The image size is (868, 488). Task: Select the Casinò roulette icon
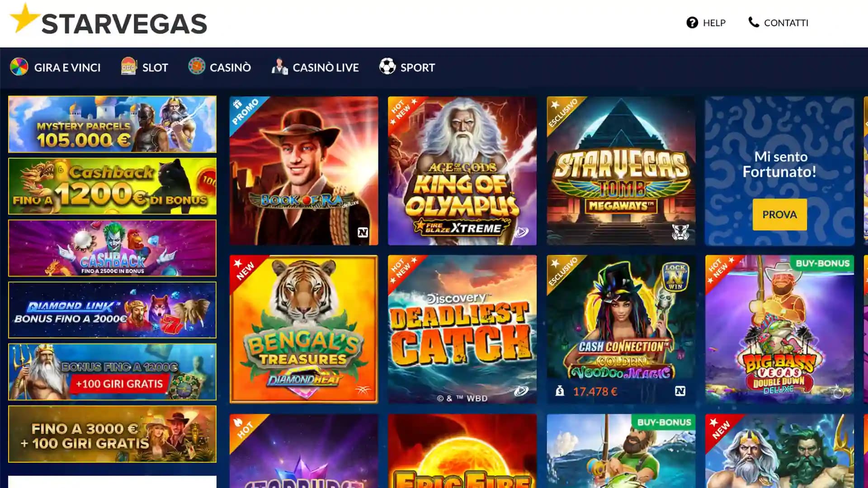pos(197,66)
